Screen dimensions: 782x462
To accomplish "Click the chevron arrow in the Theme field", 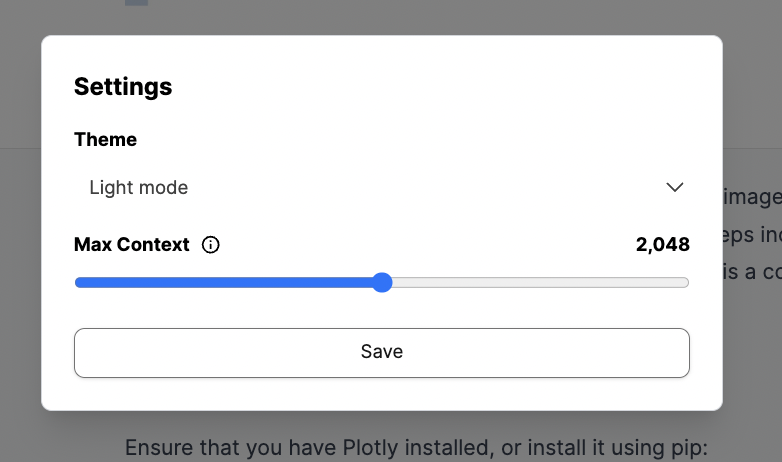I will click(x=675, y=187).
